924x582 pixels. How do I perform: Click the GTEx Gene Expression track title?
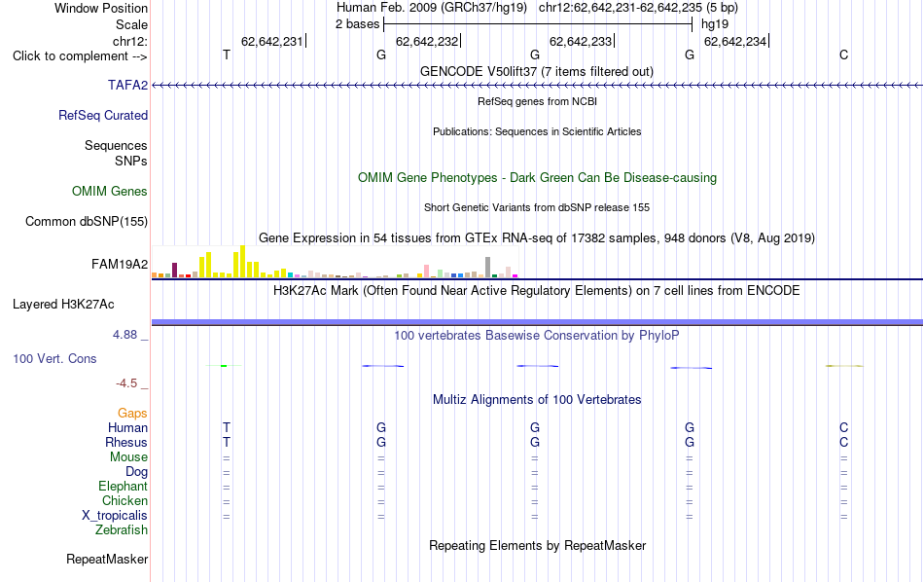pos(537,238)
